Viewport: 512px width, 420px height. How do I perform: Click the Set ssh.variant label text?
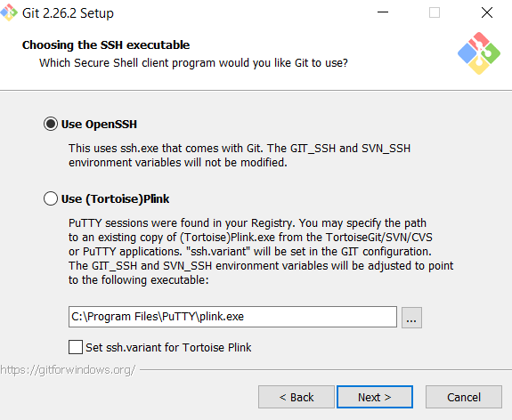click(168, 347)
